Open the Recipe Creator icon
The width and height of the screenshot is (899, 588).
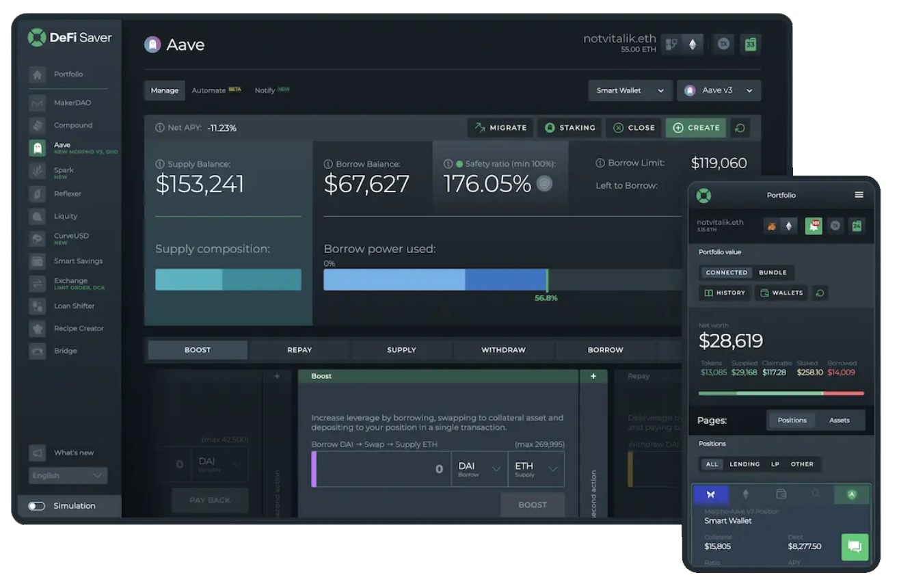point(38,329)
